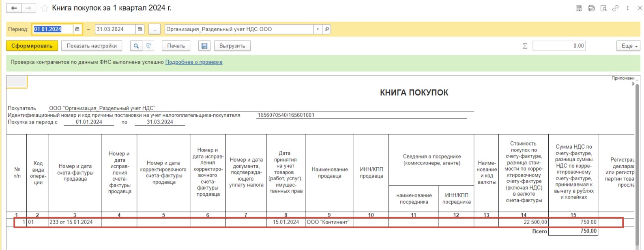Click header Наименование и код валюты
This screenshot has width=644, height=250.
[x=486, y=173]
